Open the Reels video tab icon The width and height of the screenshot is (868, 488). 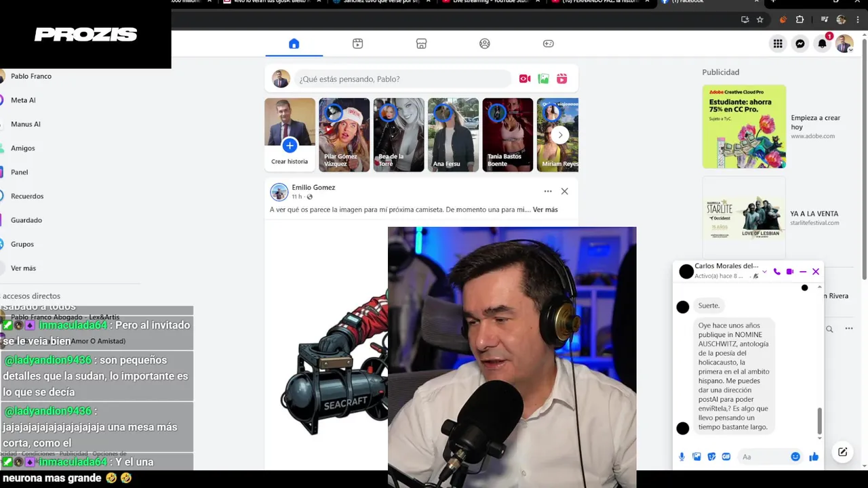(x=357, y=43)
